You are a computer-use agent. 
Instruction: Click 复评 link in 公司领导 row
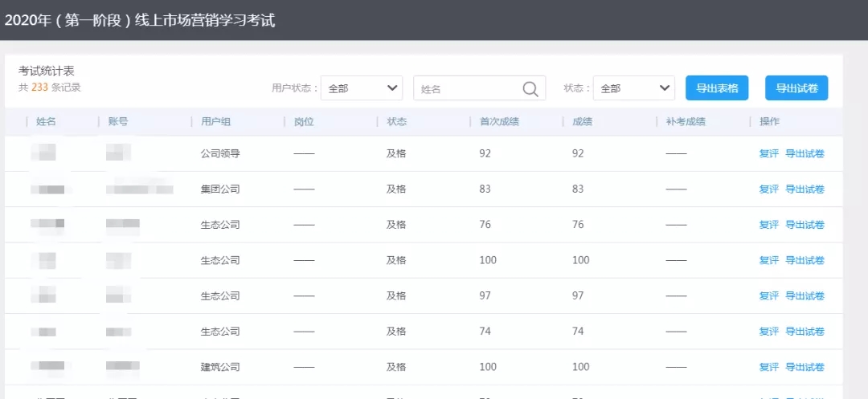(x=769, y=153)
